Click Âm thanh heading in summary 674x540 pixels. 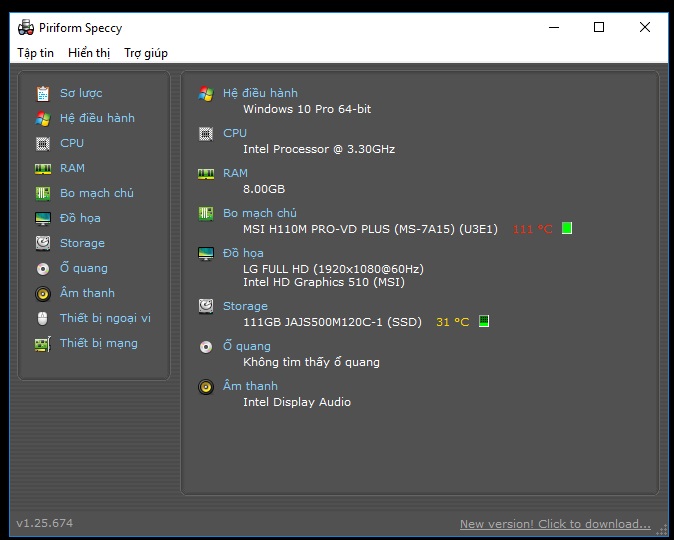pyautogui.click(x=250, y=386)
